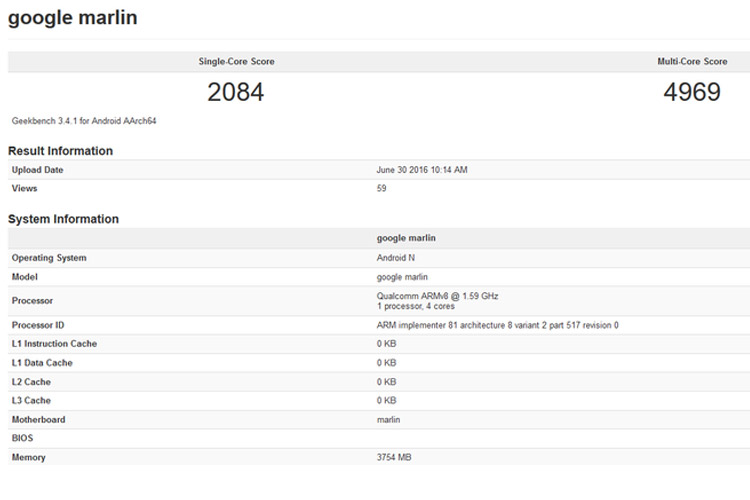Click the System Information heading
This screenshot has width=750, height=500.
point(63,219)
